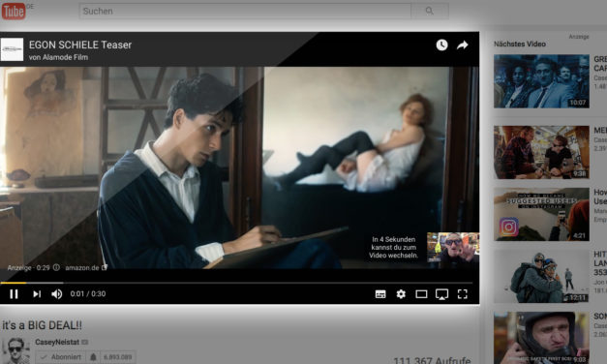This screenshot has width=607, height=364.
Task: Click 'von Alamode Film' text
Action: coord(58,57)
